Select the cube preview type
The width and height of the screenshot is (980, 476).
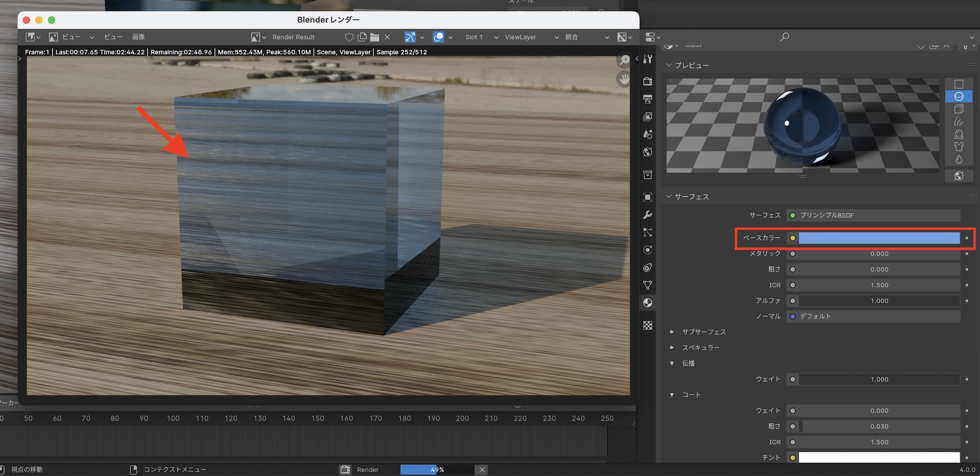point(959,109)
